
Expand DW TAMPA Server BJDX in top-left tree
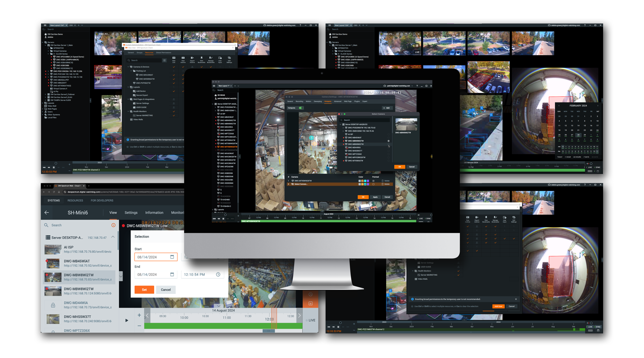click(x=46, y=100)
